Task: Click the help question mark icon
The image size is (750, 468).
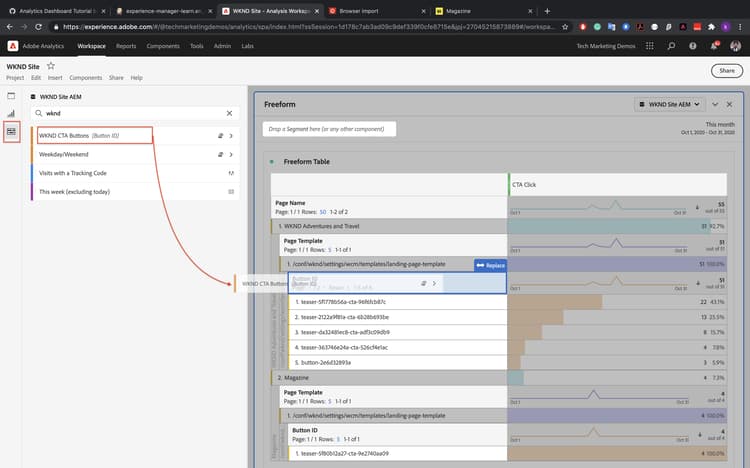Action: pos(693,46)
